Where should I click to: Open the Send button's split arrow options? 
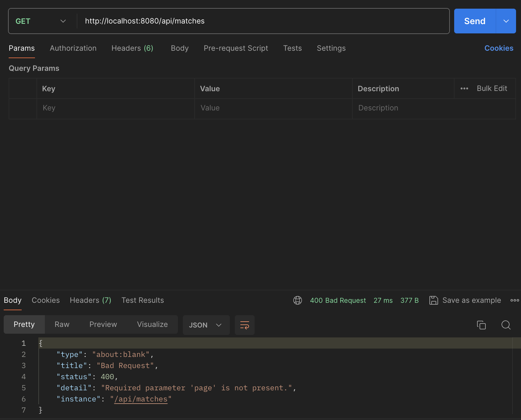point(506,21)
